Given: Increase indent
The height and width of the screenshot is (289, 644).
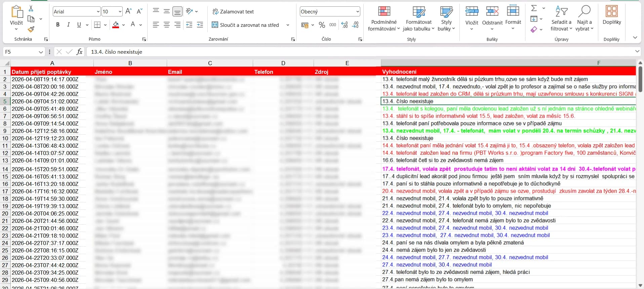Looking at the screenshot, I should [x=200, y=25].
